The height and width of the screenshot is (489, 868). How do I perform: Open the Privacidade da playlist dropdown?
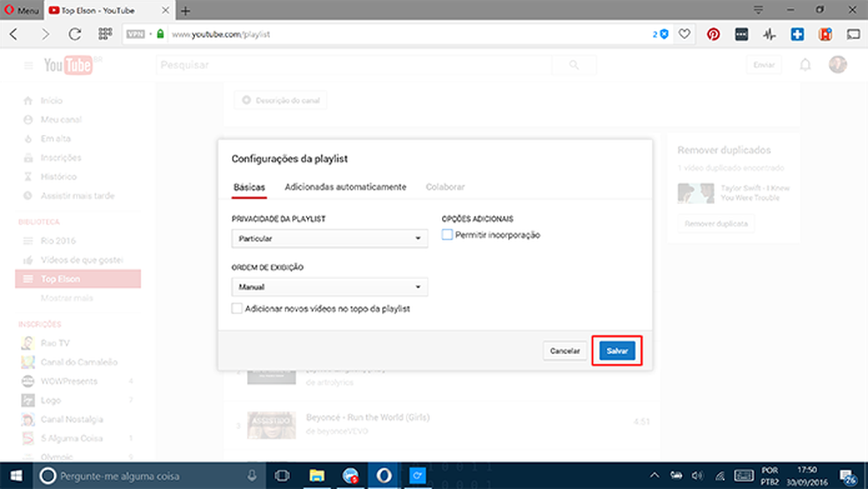click(x=329, y=238)
